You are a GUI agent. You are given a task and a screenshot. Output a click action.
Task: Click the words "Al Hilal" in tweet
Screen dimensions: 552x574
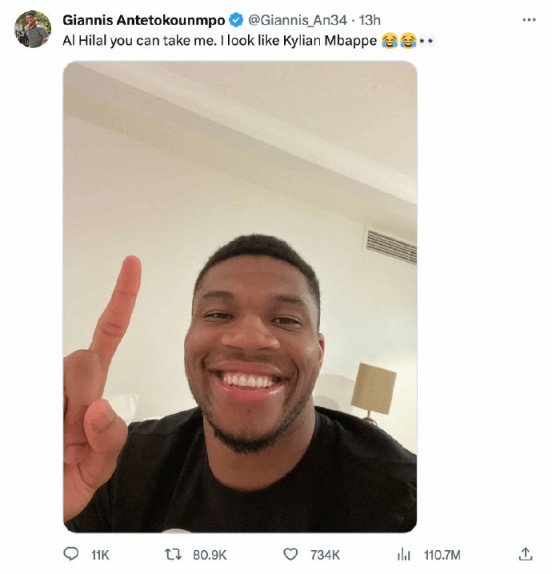click(85, 41)
